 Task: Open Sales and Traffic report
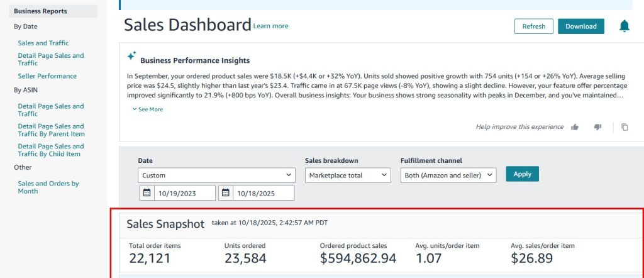[x=43, y=43]
